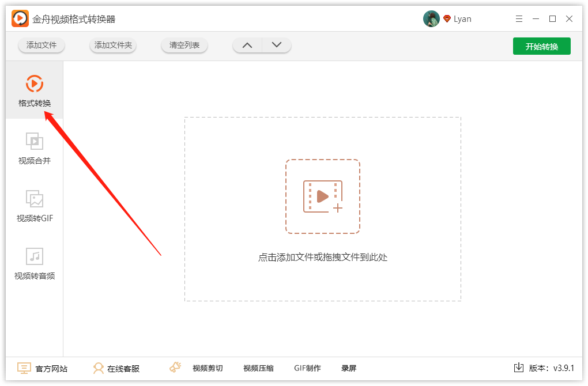Screen dimensions: 588x386
Task: Start conversion with the green 开始转换 button
Action: 541,46
